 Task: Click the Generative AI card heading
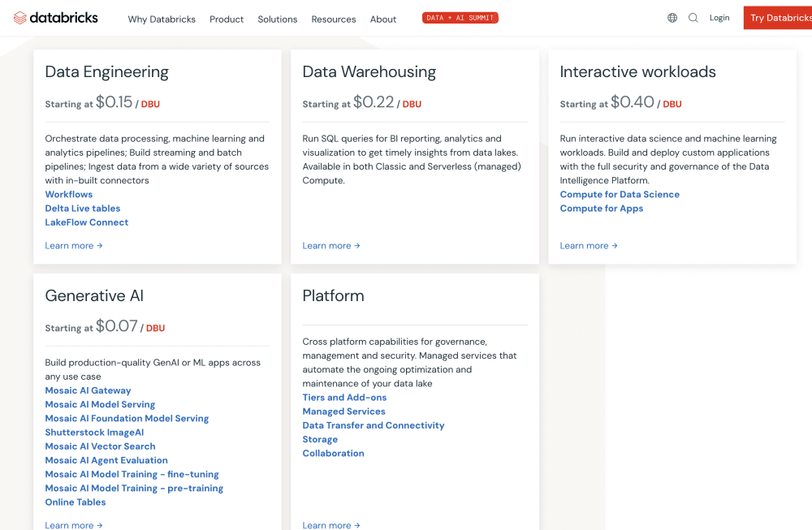click(94, 295)
